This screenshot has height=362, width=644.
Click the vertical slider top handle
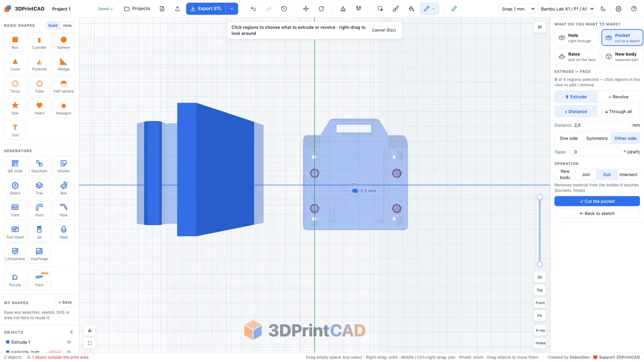540,197
